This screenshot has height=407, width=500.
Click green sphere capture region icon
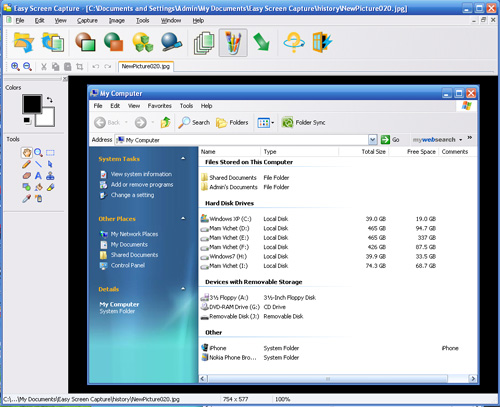(x=114, y=42)
